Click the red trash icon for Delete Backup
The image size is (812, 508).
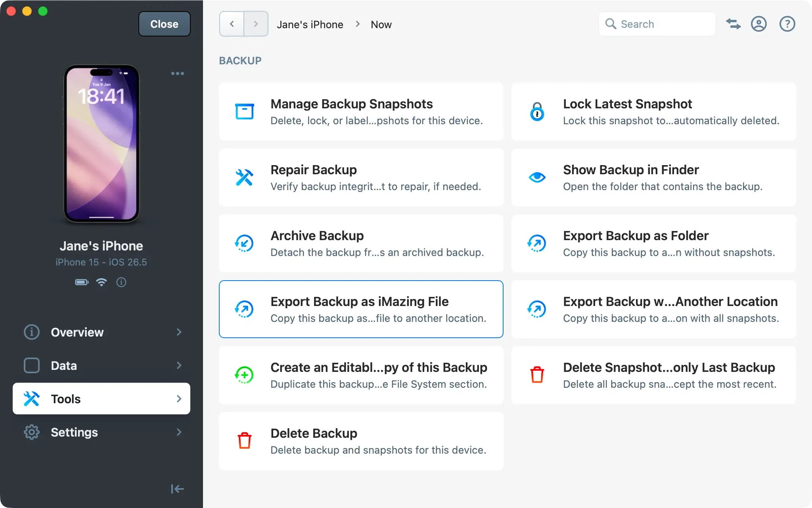coord(244,441)
